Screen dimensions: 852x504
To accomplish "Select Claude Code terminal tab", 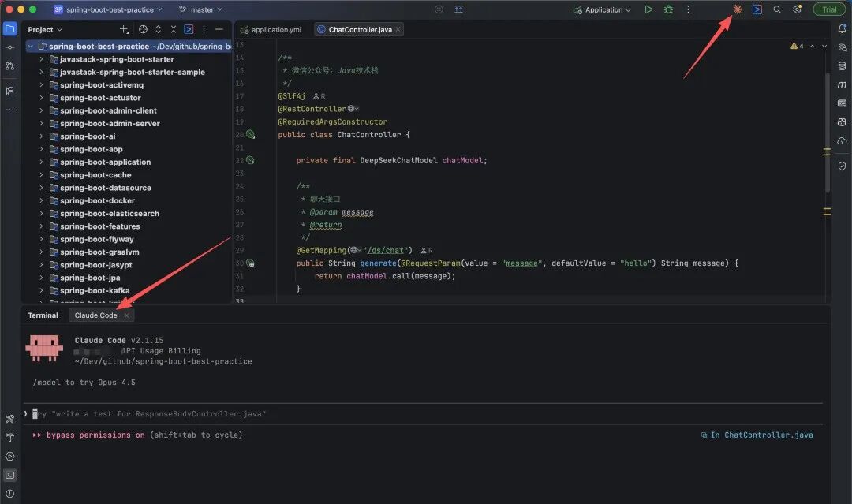I will [x=95, y=315].
